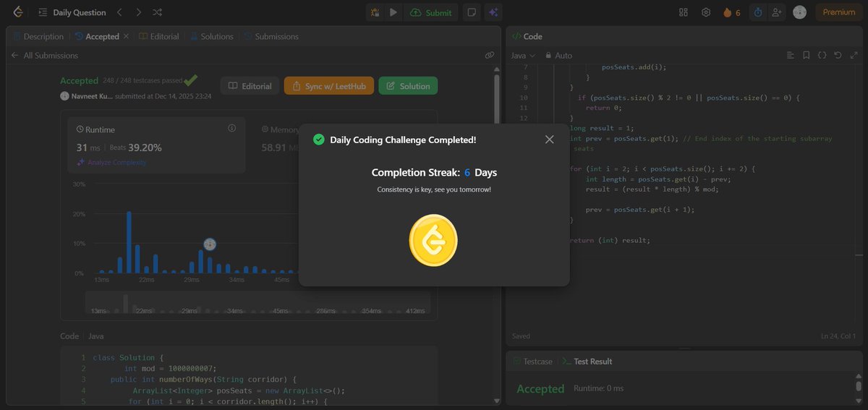Click the streak flame counter

[x=732, y=12]
